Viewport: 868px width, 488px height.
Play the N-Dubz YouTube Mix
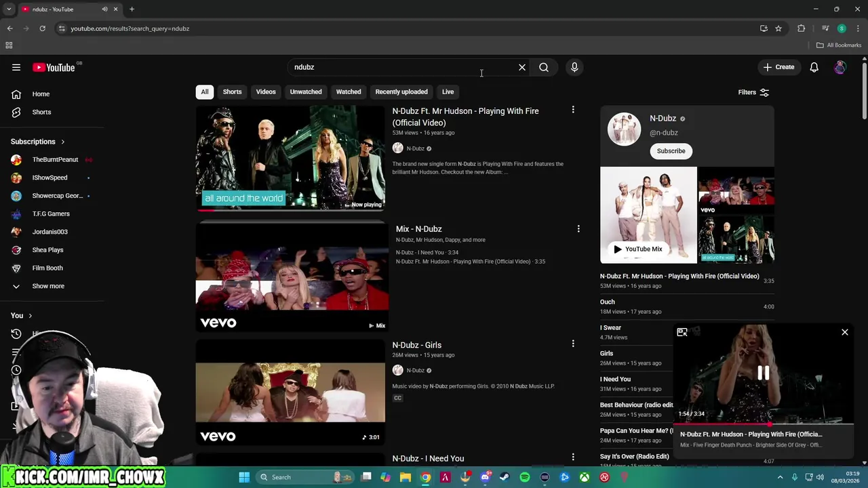[637, 249]
